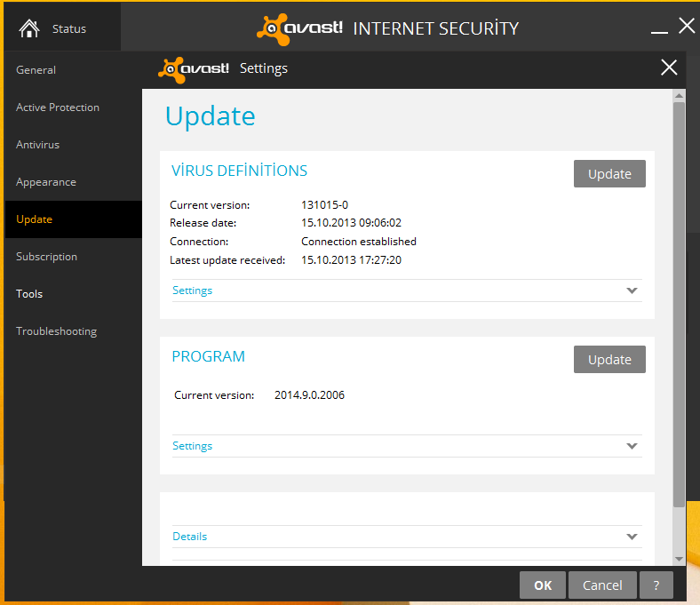Update the virus definitions
The image size is (700, 605).
click(609, 174)
